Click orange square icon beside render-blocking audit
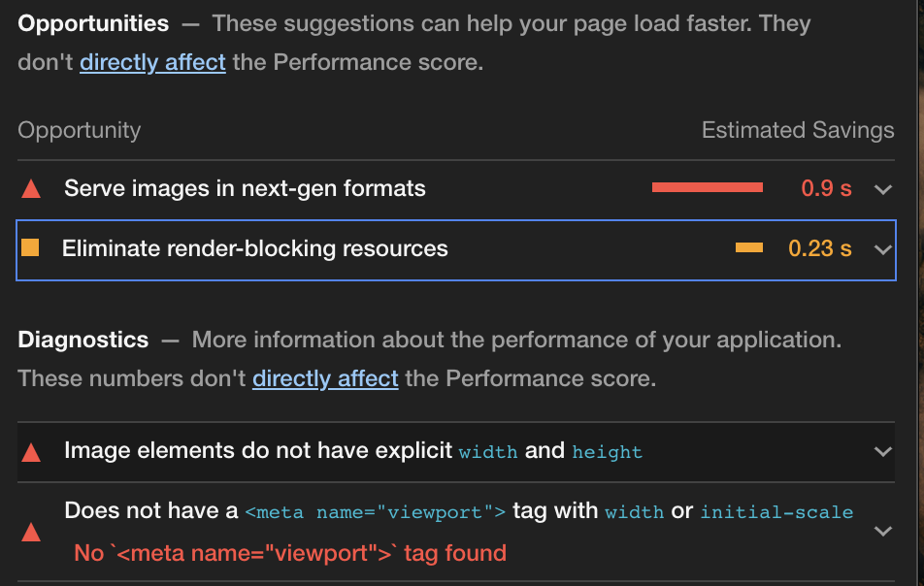This screenshot has width=924, height=586. pyautogui.click(x=30, y=248)
